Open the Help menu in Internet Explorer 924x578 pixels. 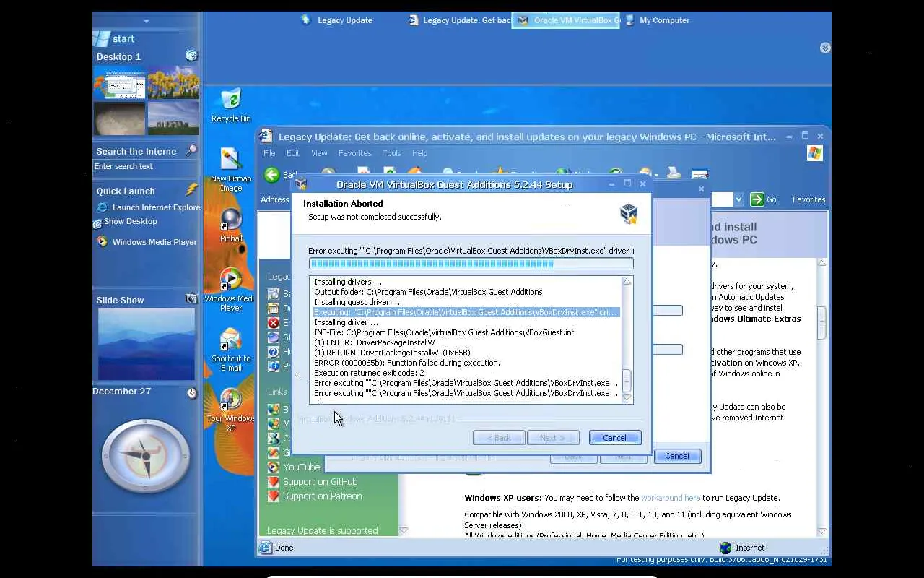420,153
